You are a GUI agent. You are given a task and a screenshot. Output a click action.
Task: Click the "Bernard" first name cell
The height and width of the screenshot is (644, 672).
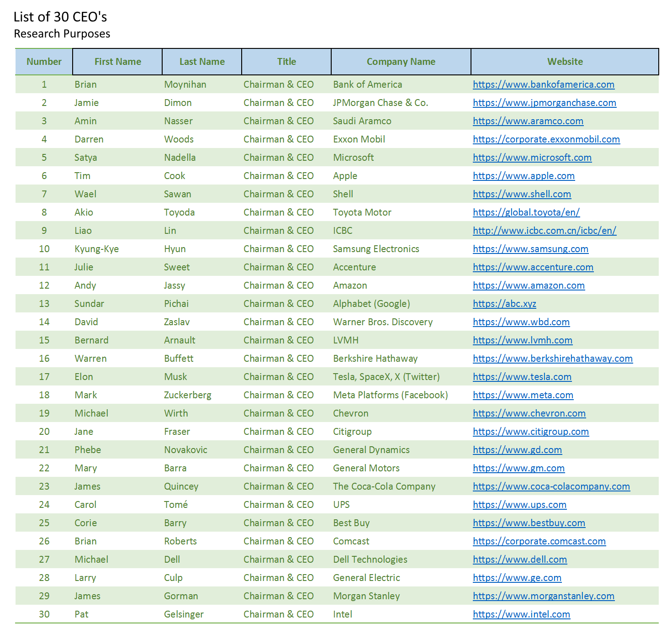point(91,340)
